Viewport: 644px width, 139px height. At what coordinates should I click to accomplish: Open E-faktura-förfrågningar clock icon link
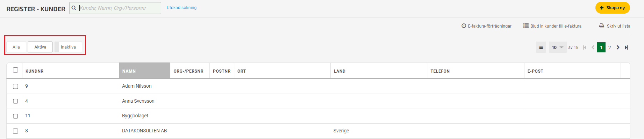464,26
